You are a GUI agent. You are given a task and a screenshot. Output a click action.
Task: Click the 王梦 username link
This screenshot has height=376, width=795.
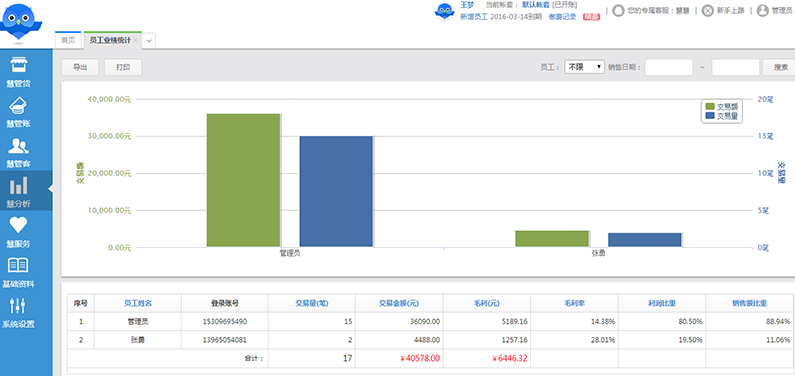point(467,5)
